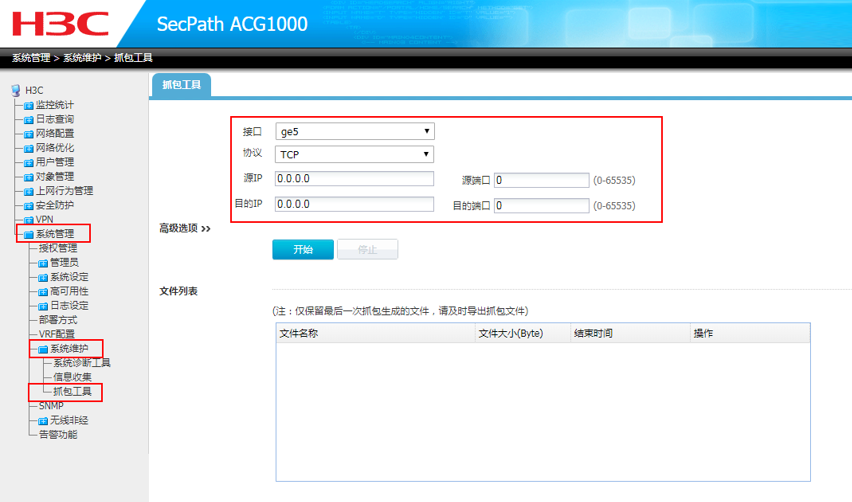This screenshot has height=502, width=852.
Task: Click the H3C logo in the header
Action: click(60, 23)
